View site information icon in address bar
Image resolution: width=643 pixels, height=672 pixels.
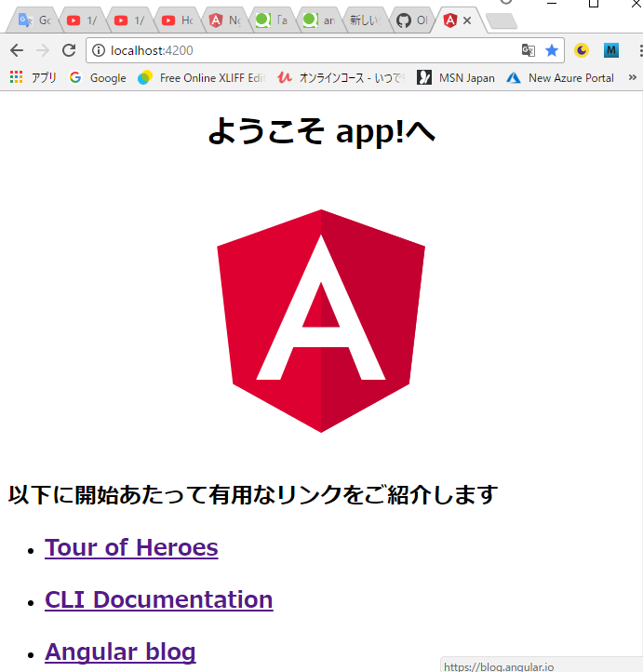(x=99, y=50)
